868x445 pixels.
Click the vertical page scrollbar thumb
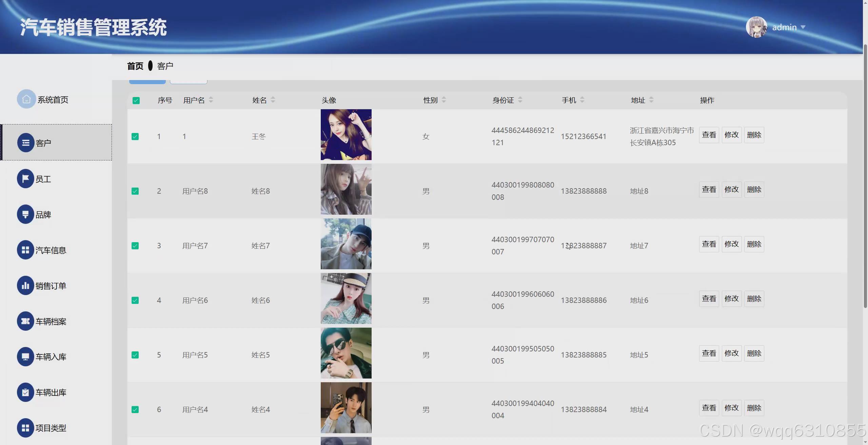(x=865, y=176)
